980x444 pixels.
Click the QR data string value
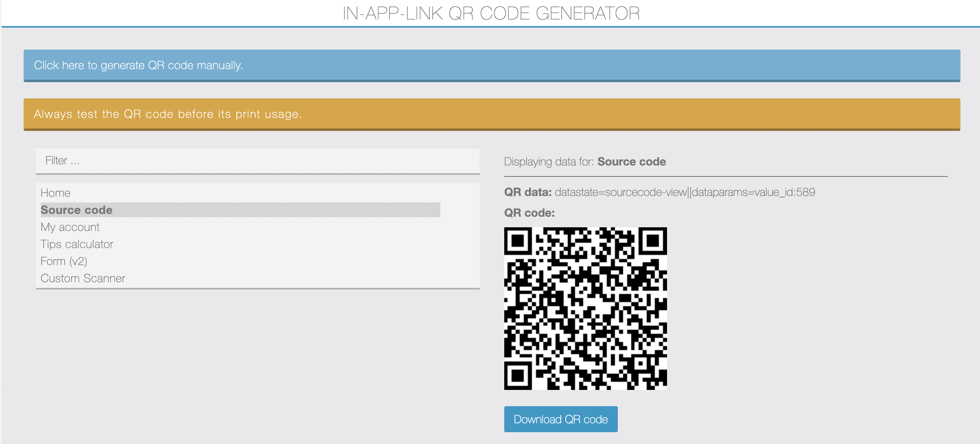(x=685, y=192)
